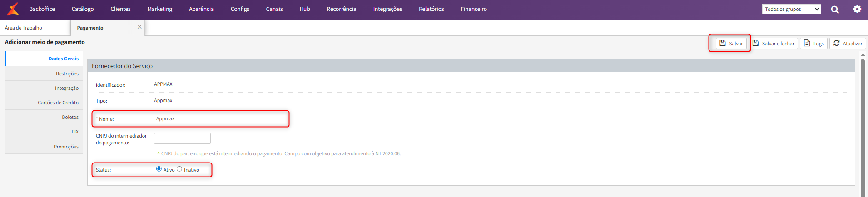Image resolution: width=868 pixels, height=197 pixels.
Task: Go to the Boletos section
Action: (x=44, y=117)
